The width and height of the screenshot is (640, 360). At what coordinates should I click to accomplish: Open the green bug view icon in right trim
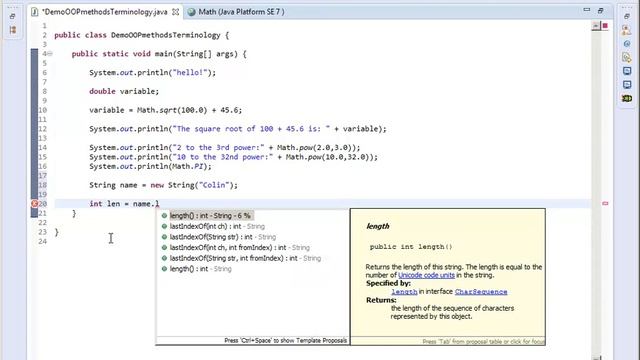[627, 98]
